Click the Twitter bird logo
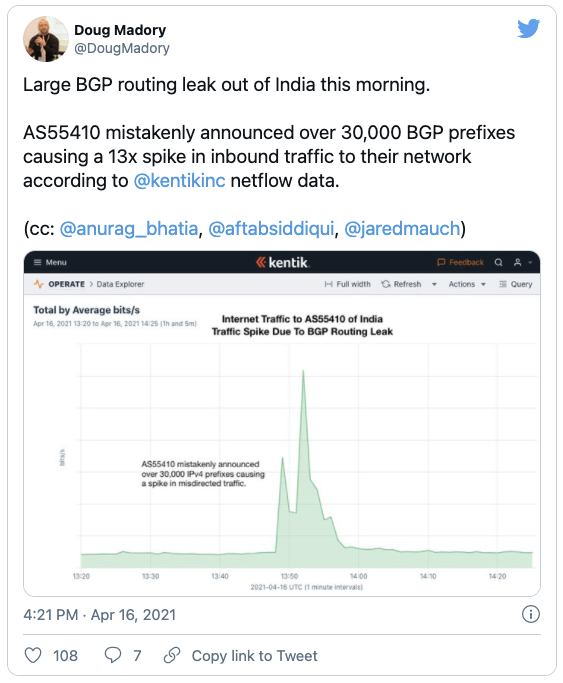Image resolution: width=563 pixels, height=683 pixels. [x=529, y=29]
